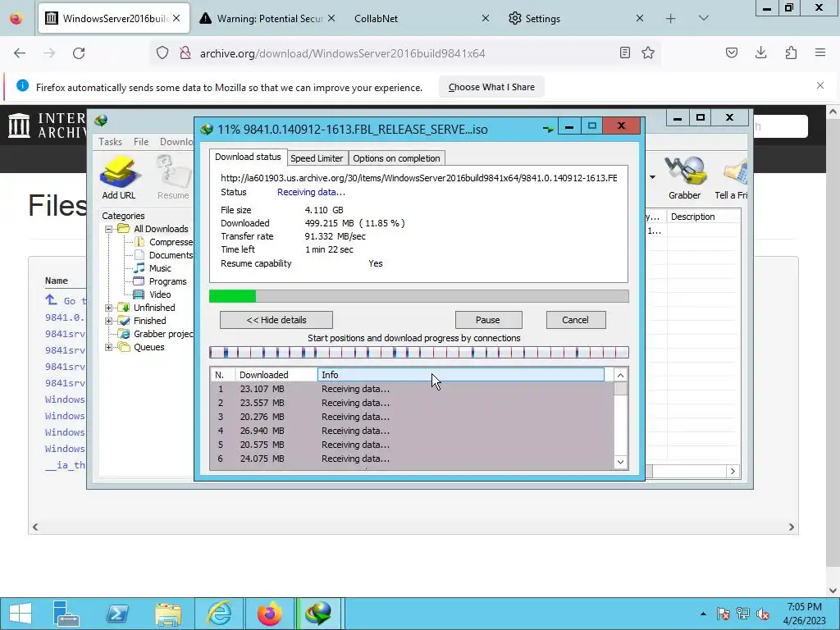Viewport: 840px width, 630px height.
Task: Click the Tell a Friend toolbar icon
Action: click(x=732, y=177)
